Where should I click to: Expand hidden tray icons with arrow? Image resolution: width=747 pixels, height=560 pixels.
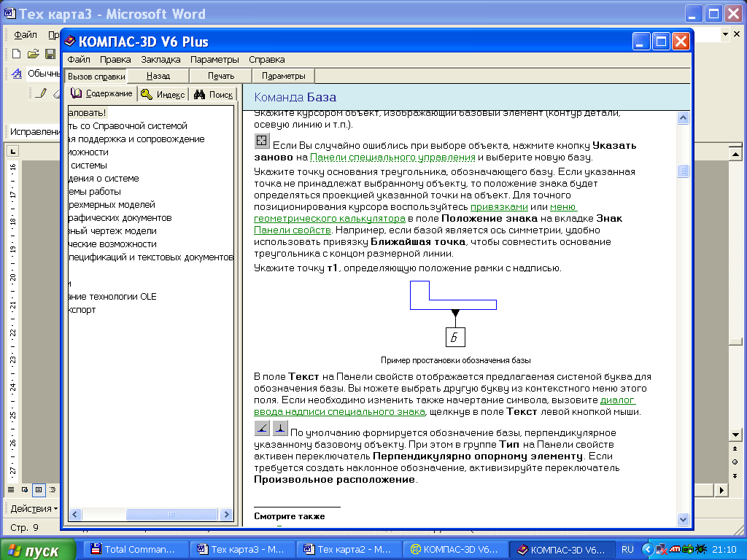pos(647,550)
